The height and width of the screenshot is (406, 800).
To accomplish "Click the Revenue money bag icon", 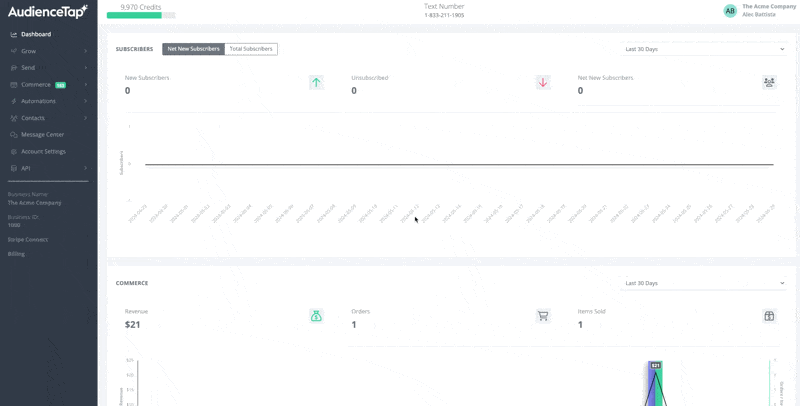I will click(316, 316).
